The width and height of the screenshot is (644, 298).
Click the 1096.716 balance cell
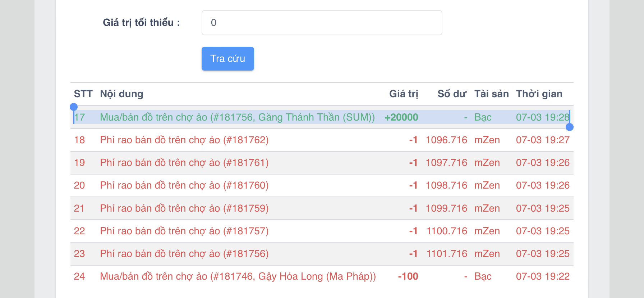tap(446, 140)
